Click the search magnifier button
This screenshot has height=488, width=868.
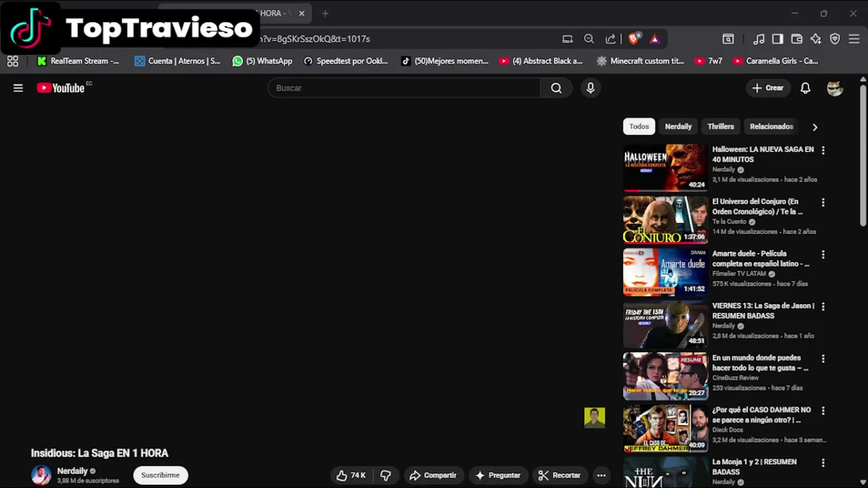(556, 88)
